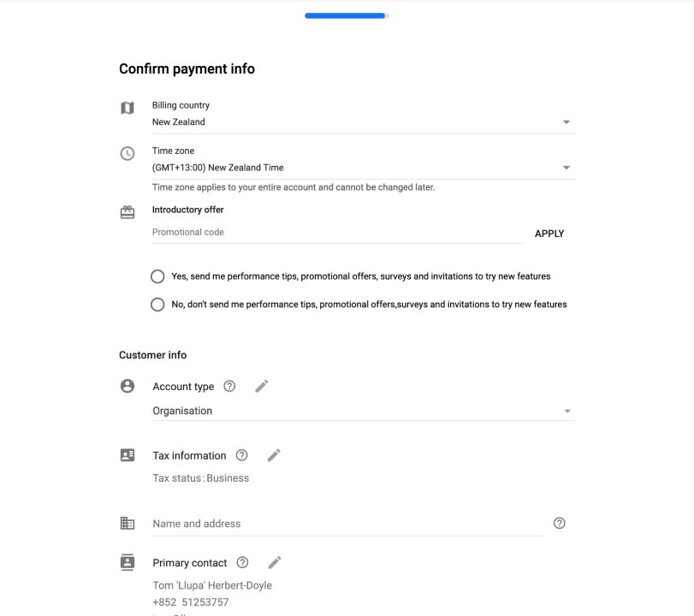Click help icon next to Name and address
Image resolution: width=694 pixels, height=616 pixels.
tap(560, 523)
